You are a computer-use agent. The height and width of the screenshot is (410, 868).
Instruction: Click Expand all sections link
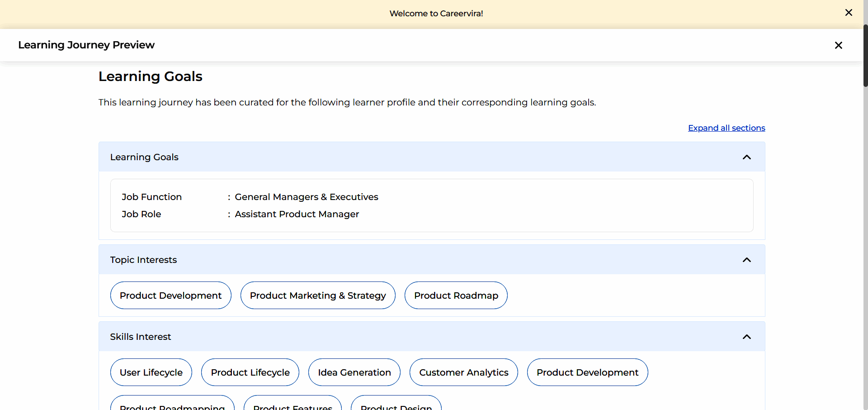tap(726, 128)
